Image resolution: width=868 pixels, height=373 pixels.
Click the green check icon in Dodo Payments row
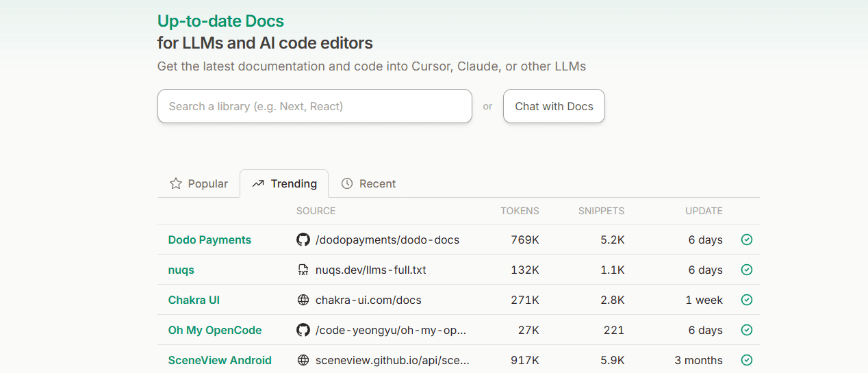(x=747, y=240)
